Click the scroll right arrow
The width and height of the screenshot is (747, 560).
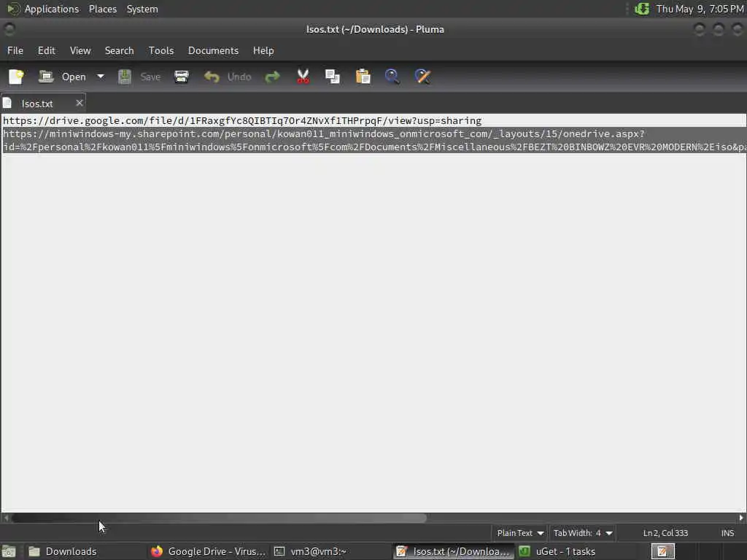(741, 518)
